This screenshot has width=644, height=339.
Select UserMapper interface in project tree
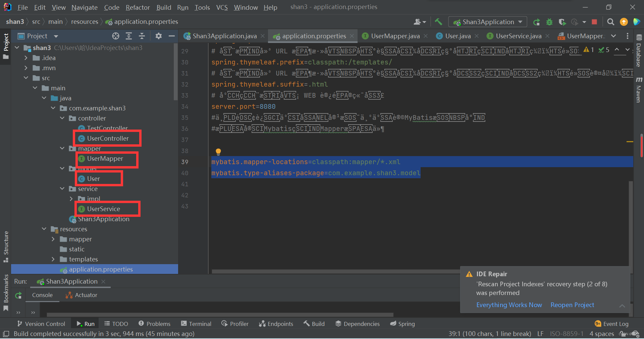[105, 158]
